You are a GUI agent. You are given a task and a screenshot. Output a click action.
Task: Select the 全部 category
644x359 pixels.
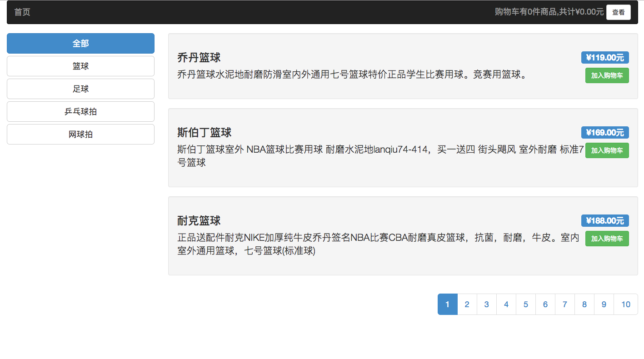pos(80,44)
